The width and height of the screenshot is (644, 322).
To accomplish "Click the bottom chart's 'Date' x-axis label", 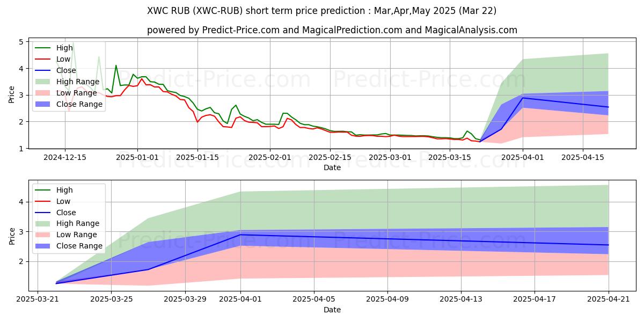I will point(332,310).
